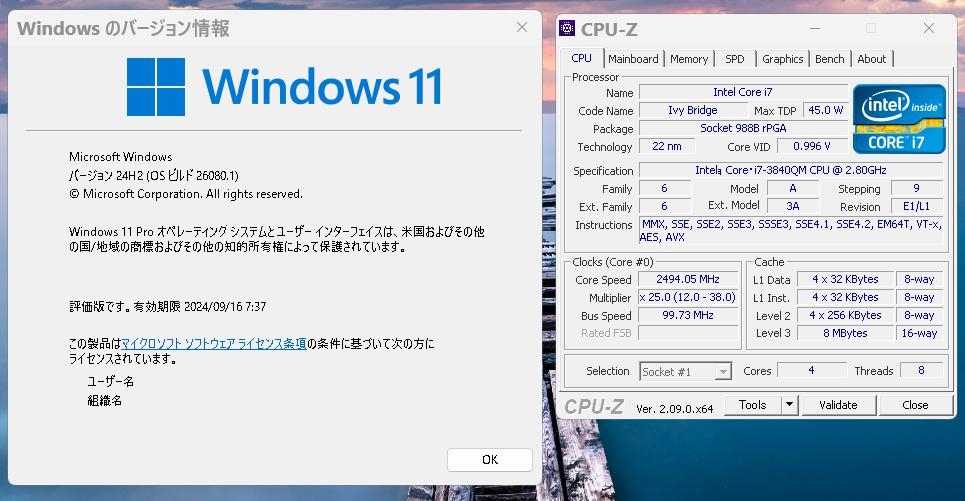
Task: Click the Level 2 cache '4 x 256 KBytes'
Action: tap(845, 315)
